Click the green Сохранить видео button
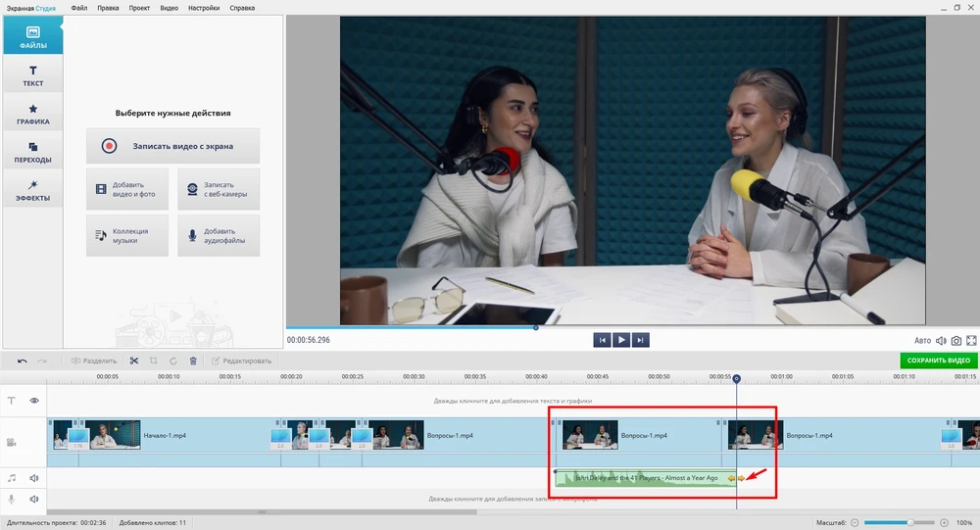Image resolution: width=980 pixels, height=530 pixels. pyautogui.click(x=938, y=361)
